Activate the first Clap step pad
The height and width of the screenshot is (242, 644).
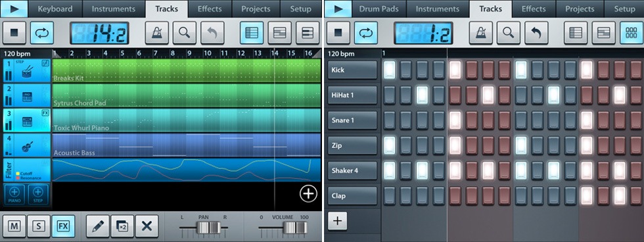pos(389,195)
